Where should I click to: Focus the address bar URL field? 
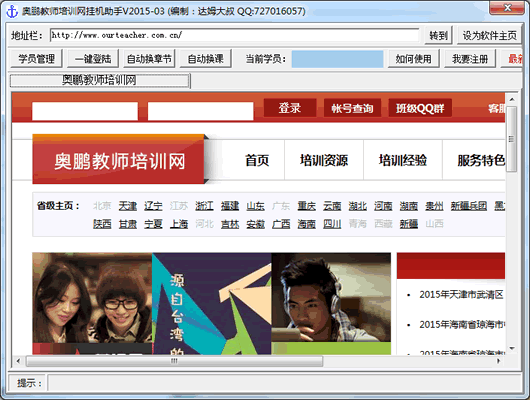pos(235,35)
